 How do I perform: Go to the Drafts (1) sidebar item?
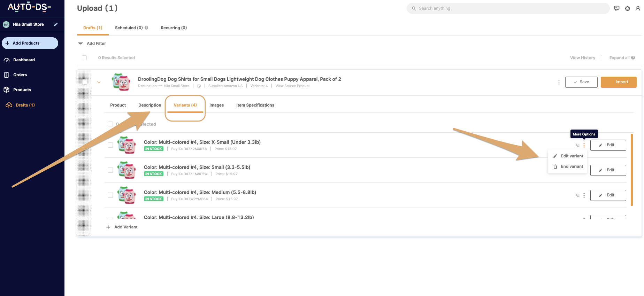click(25, 105)
